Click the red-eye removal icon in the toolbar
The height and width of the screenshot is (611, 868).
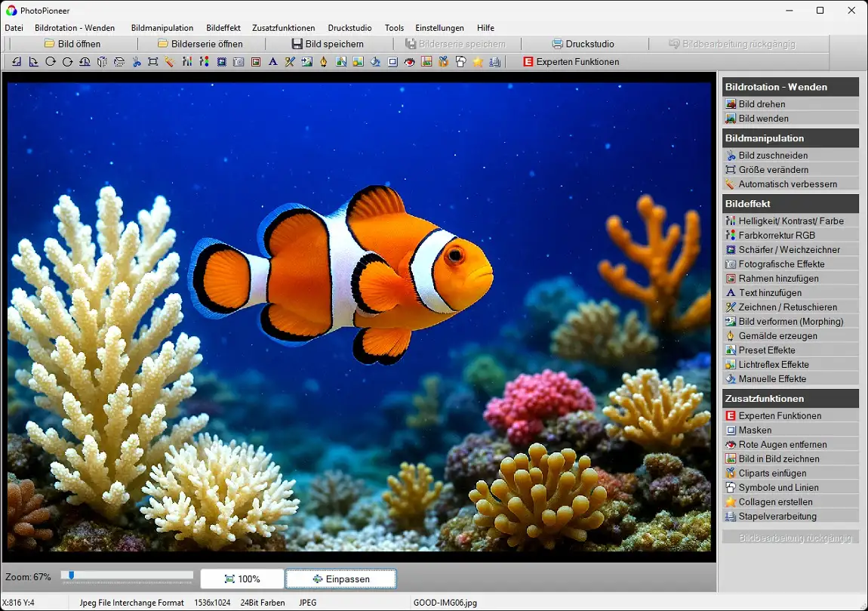click(409, 62)
